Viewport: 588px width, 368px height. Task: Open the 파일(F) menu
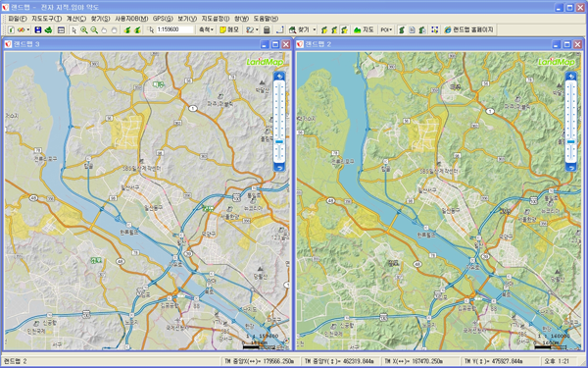pos(18,19)
